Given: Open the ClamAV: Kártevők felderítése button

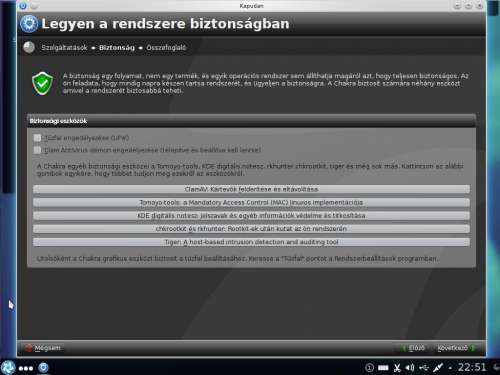Looking at the screenshot, I should click(x=251, y=189).
